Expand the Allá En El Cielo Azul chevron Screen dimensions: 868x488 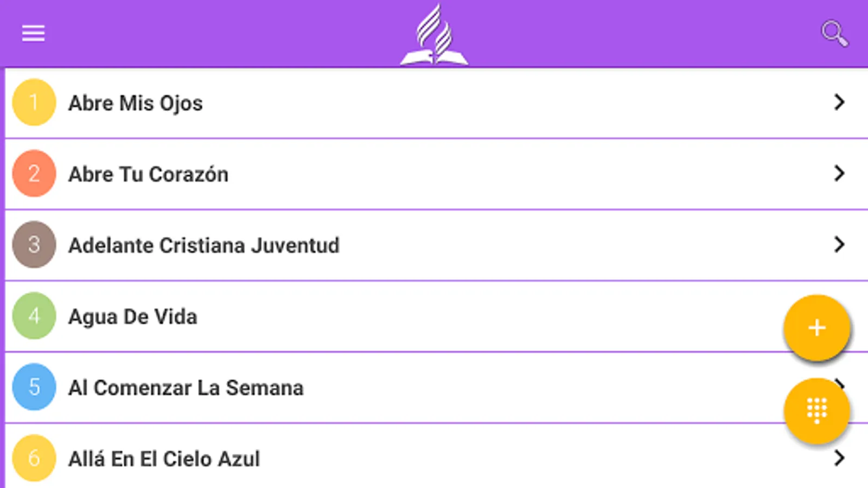pyautogui.click(x=839, y=458)
